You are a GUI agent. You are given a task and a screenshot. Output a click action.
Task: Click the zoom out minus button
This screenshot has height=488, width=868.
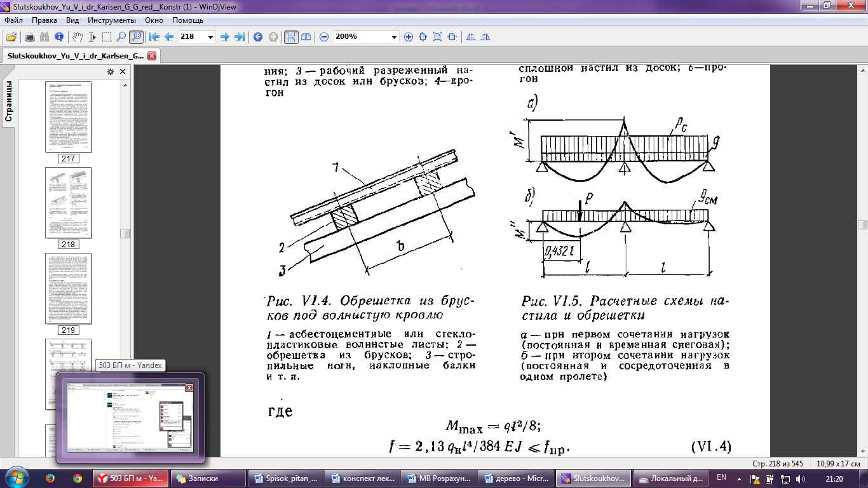click(x=324, y=37)
